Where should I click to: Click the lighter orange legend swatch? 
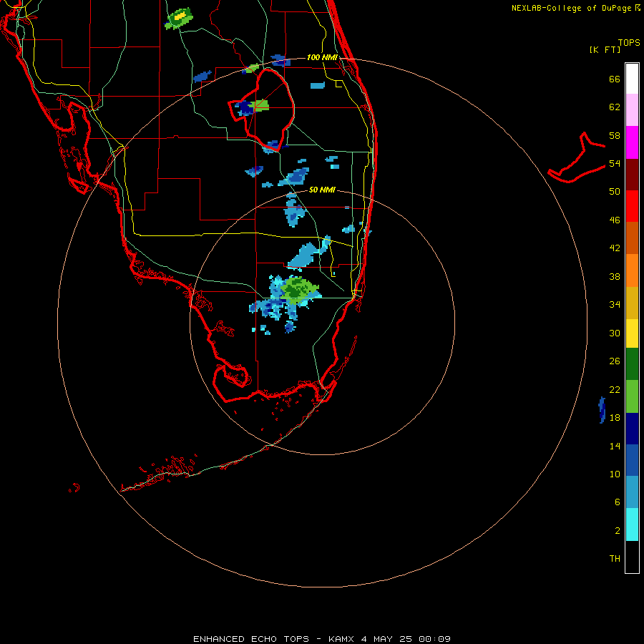(x=632, y=270)
